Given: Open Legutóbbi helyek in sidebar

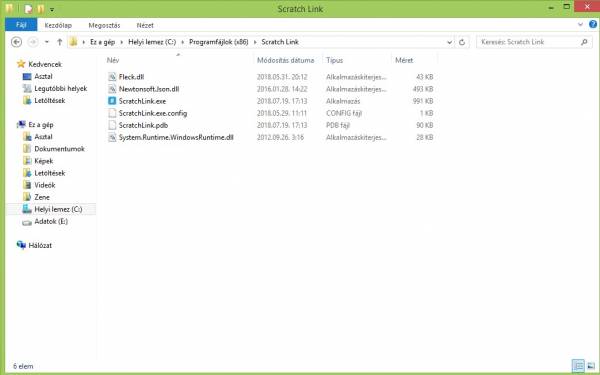Looking at the screenshot, I should coord(60,88).
